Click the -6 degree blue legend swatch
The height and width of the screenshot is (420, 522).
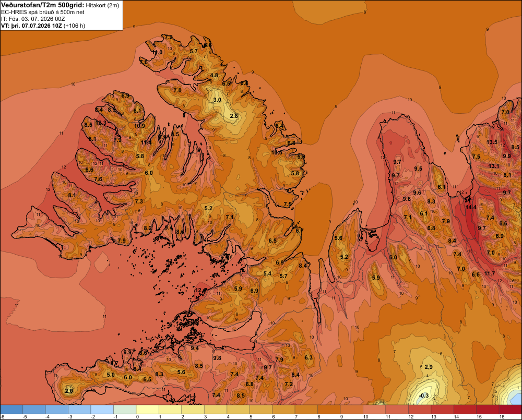(x=11, y=410)
